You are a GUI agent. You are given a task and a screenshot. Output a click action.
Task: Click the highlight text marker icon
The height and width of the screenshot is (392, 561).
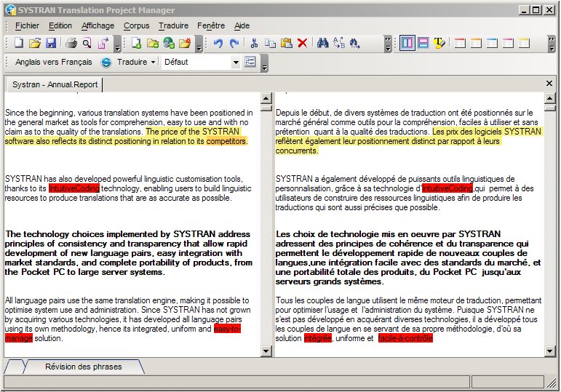(439, 44)
